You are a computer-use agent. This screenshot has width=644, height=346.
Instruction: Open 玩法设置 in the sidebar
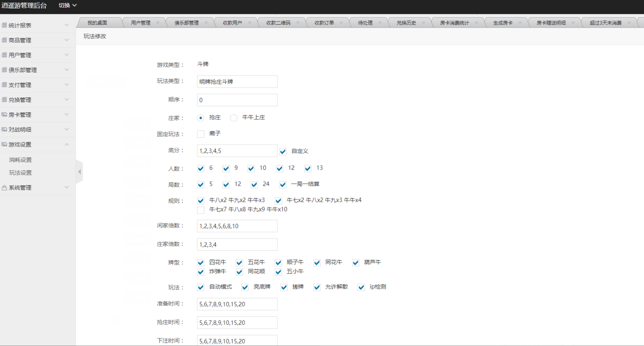click(x=20, y=173)
